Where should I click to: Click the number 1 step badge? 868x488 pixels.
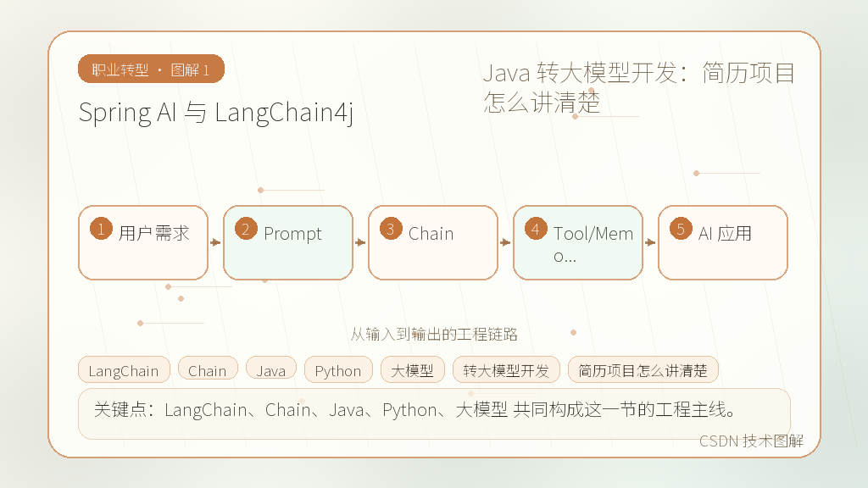coord(102,229)
